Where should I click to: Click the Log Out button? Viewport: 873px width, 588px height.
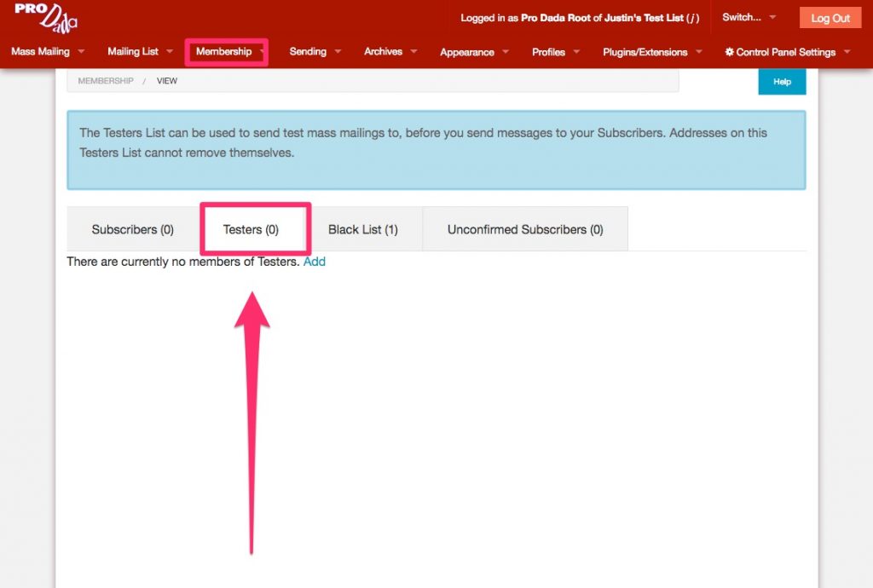pyautogui.click(x=830, y=18)
